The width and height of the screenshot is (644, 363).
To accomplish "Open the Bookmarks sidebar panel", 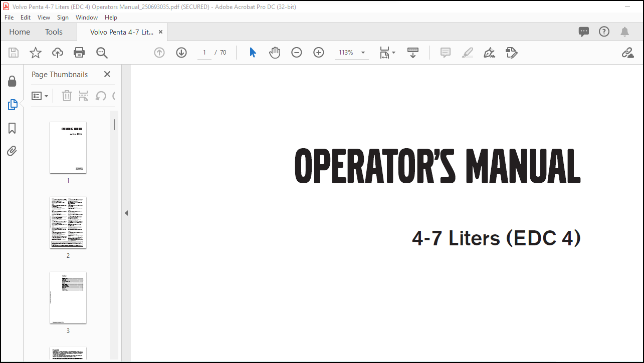I will (12, 129).
